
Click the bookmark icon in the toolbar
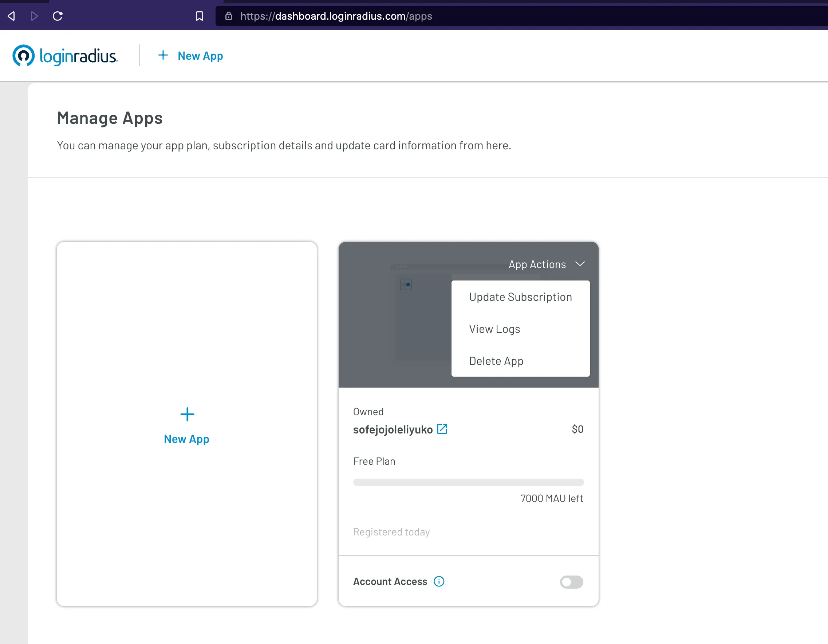point(200,16)
